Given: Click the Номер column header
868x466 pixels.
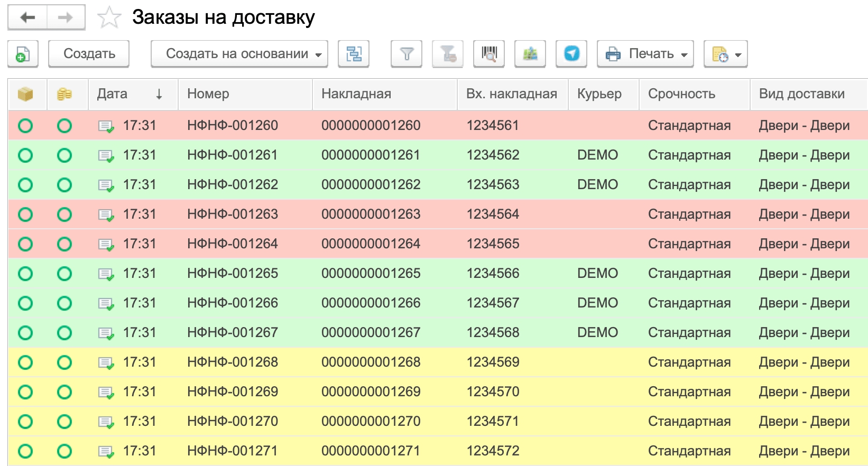Looking at the screenshot, I should coord(246,94).
